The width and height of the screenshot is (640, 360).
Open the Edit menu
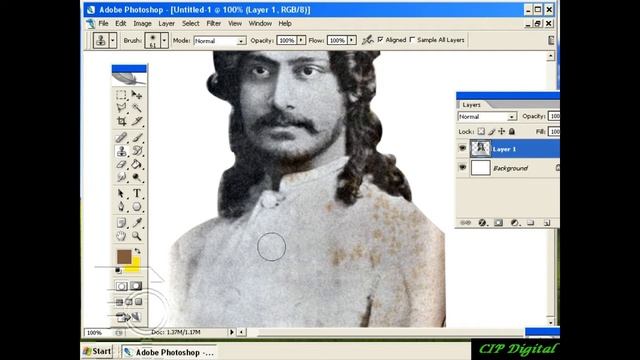(120, 23)
